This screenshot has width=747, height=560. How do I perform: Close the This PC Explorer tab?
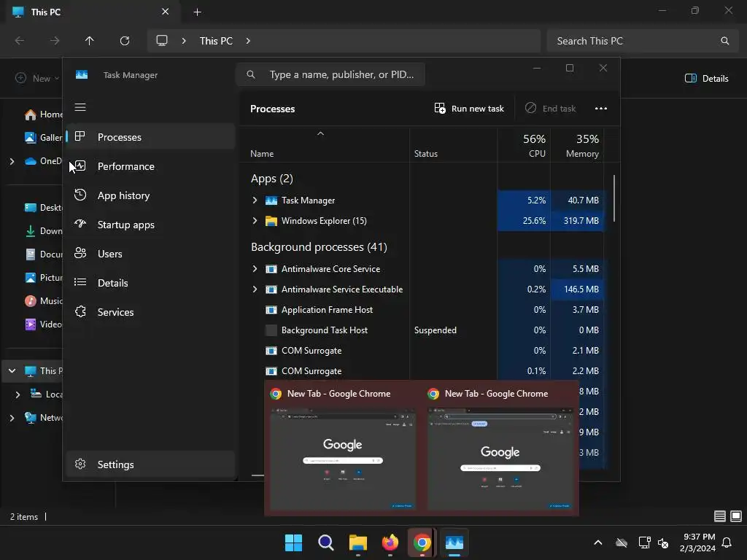point(166,12)
